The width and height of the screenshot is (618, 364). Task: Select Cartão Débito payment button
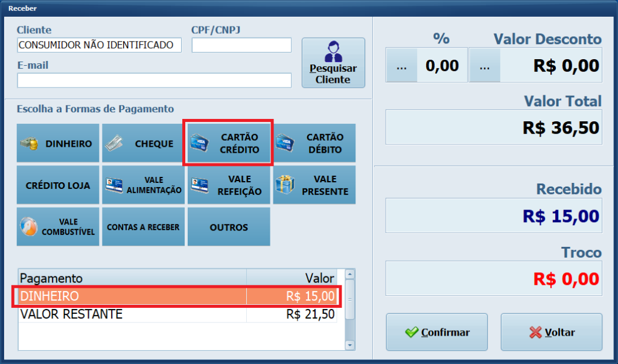(314, 144)
